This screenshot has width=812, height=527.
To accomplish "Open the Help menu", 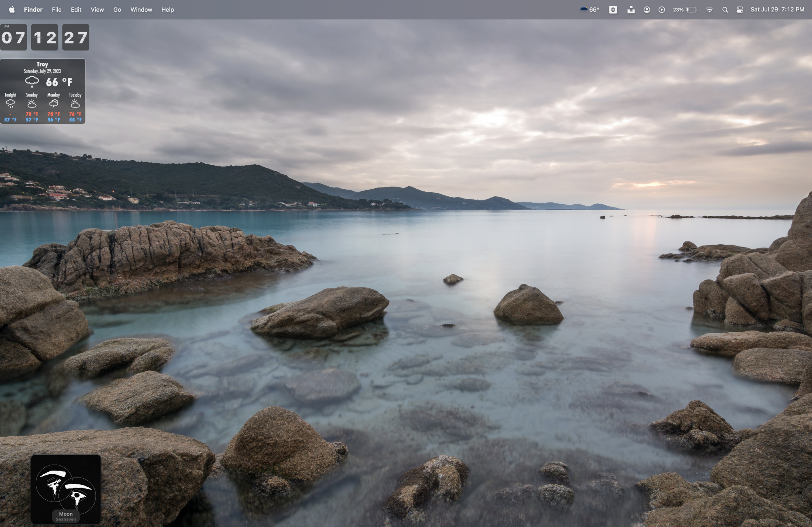I will [167, 9].
